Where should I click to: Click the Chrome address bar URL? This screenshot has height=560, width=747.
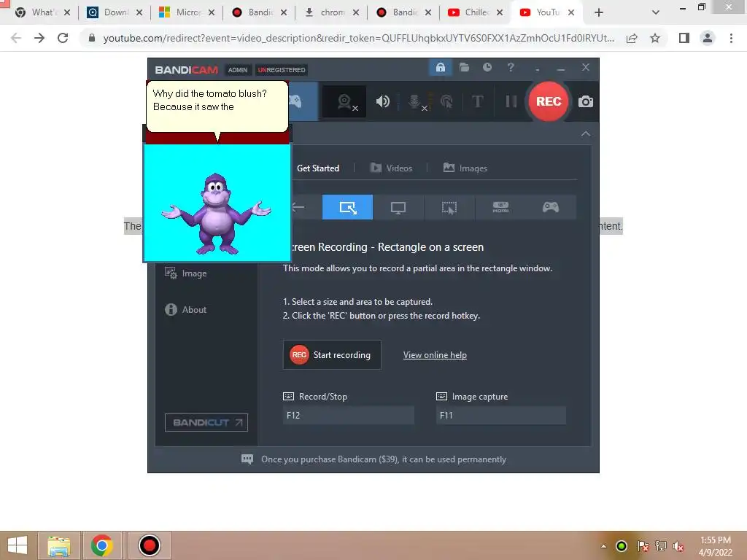click(x=358, y=38)
